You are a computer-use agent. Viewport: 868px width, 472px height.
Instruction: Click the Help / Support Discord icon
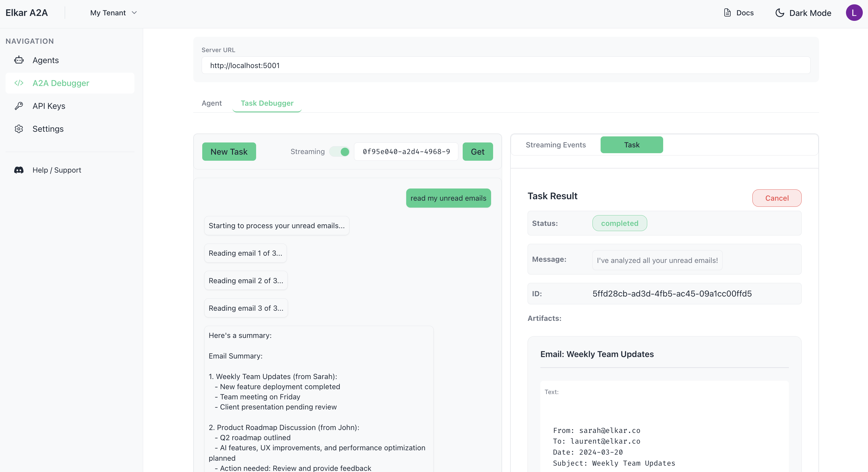[19, 170]
